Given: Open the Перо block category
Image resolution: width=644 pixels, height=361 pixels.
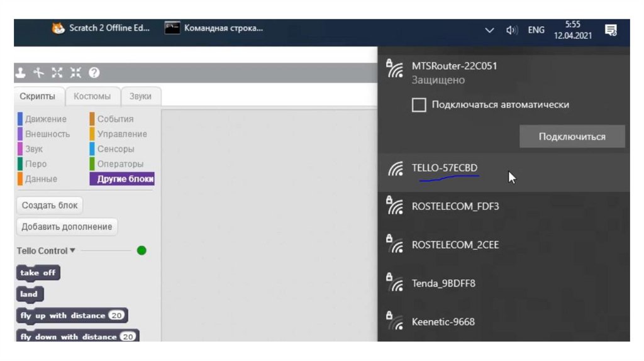Looking at the screenshot, I should pyautogui.click(x=32, y=164).
